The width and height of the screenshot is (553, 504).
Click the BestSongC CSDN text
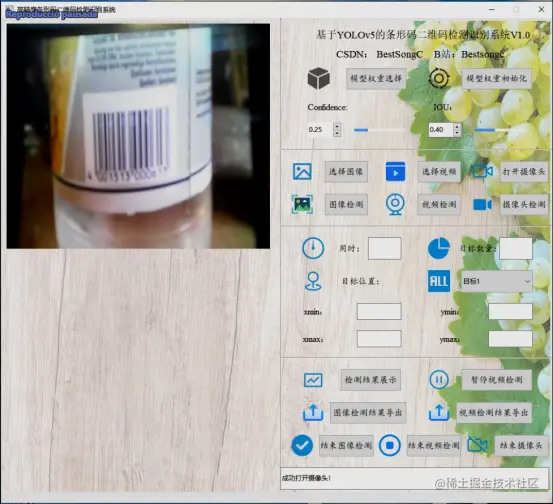399,54
